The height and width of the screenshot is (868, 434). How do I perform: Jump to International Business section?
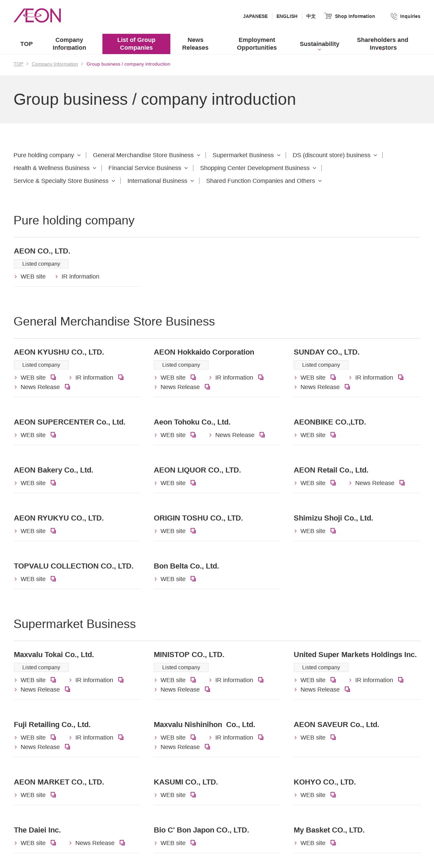[x=160, y=181]
